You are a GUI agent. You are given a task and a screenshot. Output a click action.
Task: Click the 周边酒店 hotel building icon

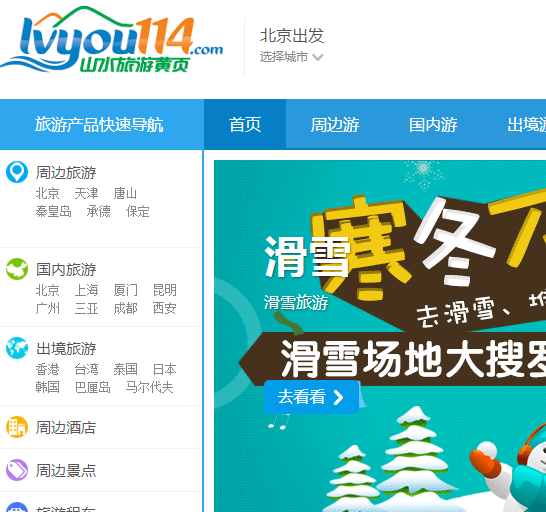(17, 427)
